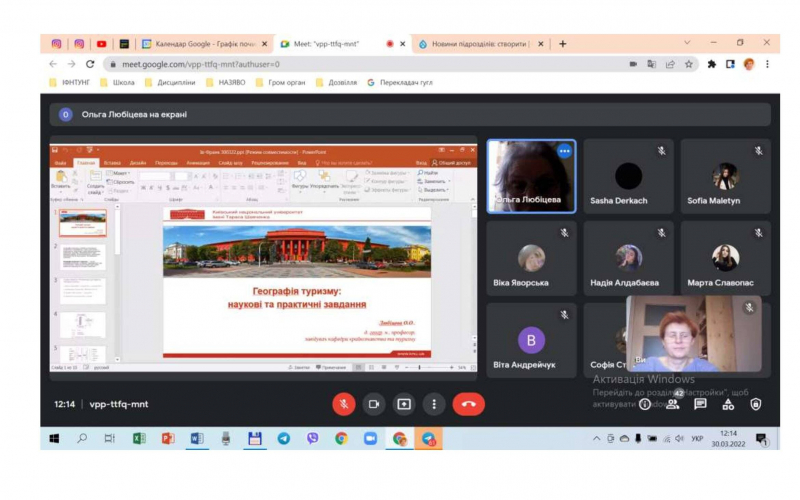Click Віка Яворська participant tile
The height and width of the screenshot is (500, 800).
tap(532, 258)
